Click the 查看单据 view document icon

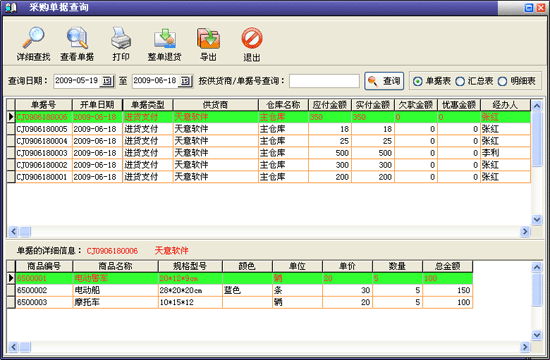tap(77, 38)
